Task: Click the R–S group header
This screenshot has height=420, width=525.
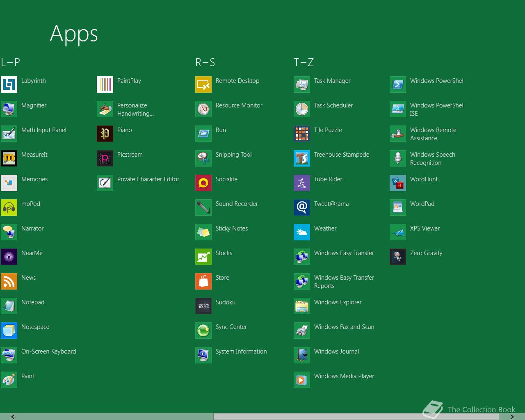Action: pyautogui.click(x=205, y=62)
